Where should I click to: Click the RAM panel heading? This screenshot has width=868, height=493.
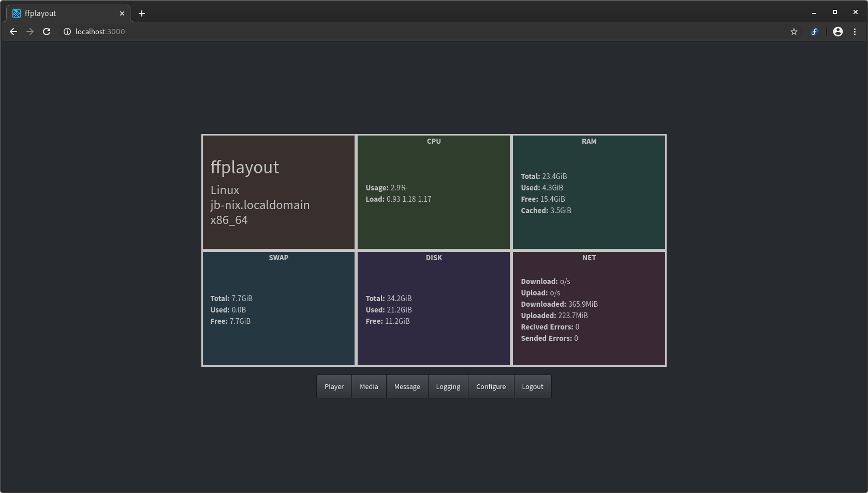589,141
